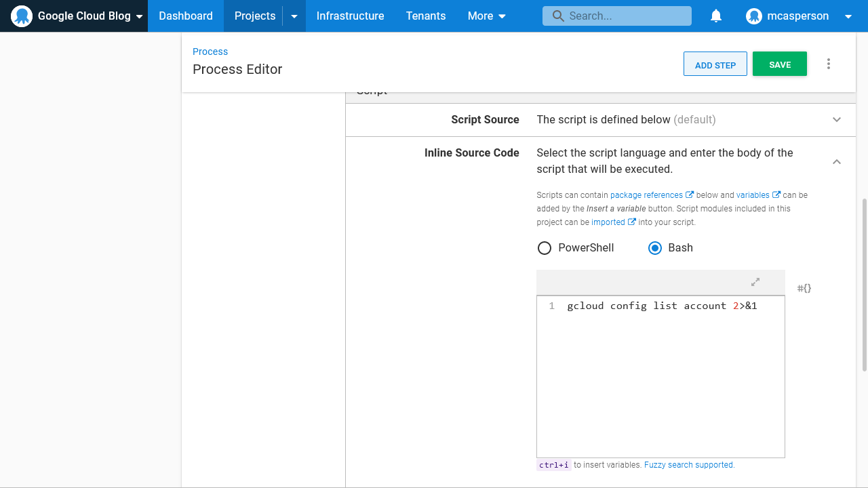Click the magnifier icon in the search bar

click(x=557, y=16)
